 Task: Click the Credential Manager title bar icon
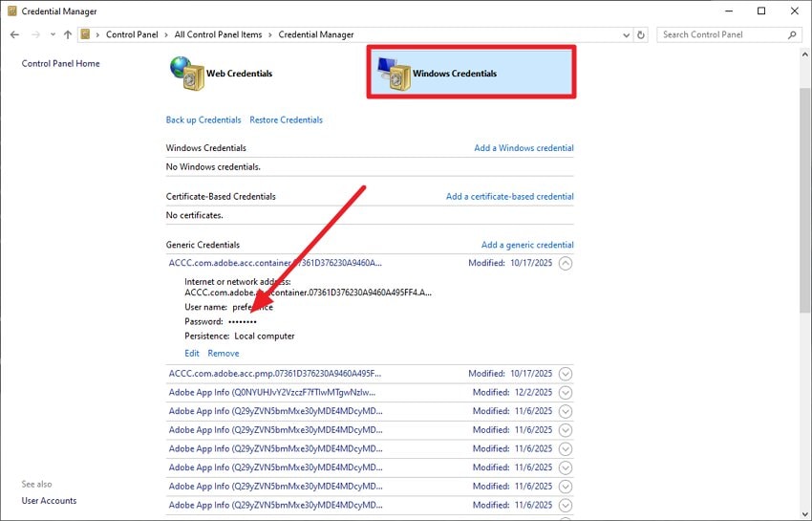(11, 11)
